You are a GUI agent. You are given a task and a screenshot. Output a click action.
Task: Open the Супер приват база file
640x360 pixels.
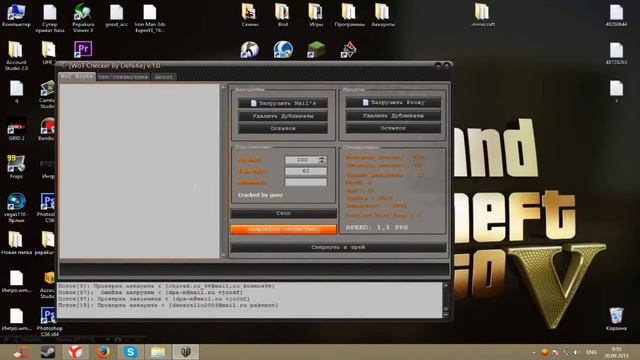pyautogui.click(x=50, y=18)
